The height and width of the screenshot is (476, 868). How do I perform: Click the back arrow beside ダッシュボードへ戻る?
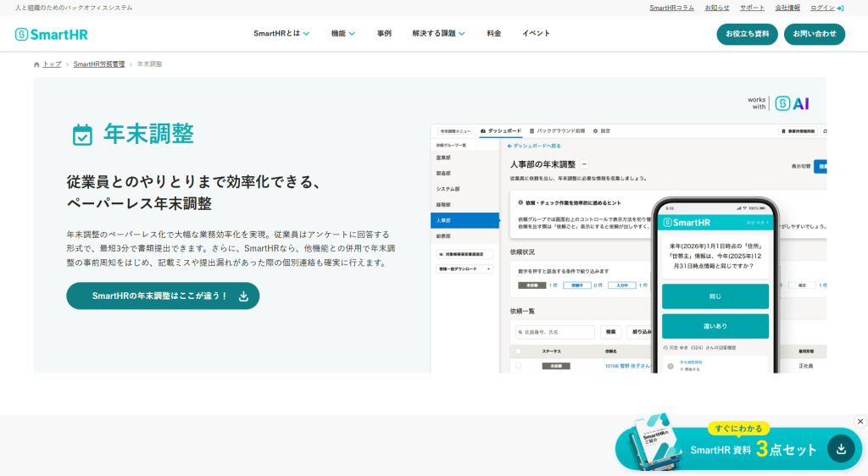point(509,146)
